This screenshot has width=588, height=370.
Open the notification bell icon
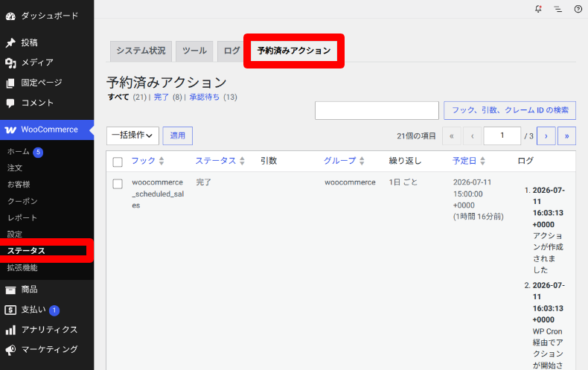(538, 9)
